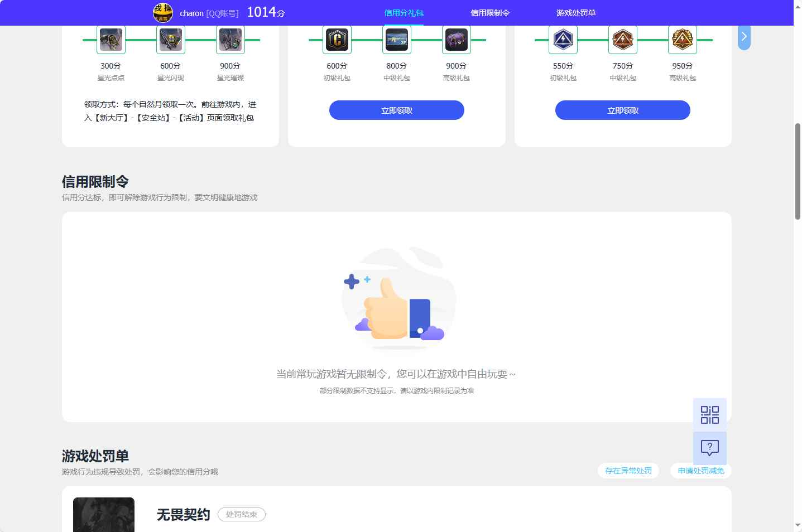Select the 600分 星光闪现 reward icon

pyautogui.click(x=171, y=40)
